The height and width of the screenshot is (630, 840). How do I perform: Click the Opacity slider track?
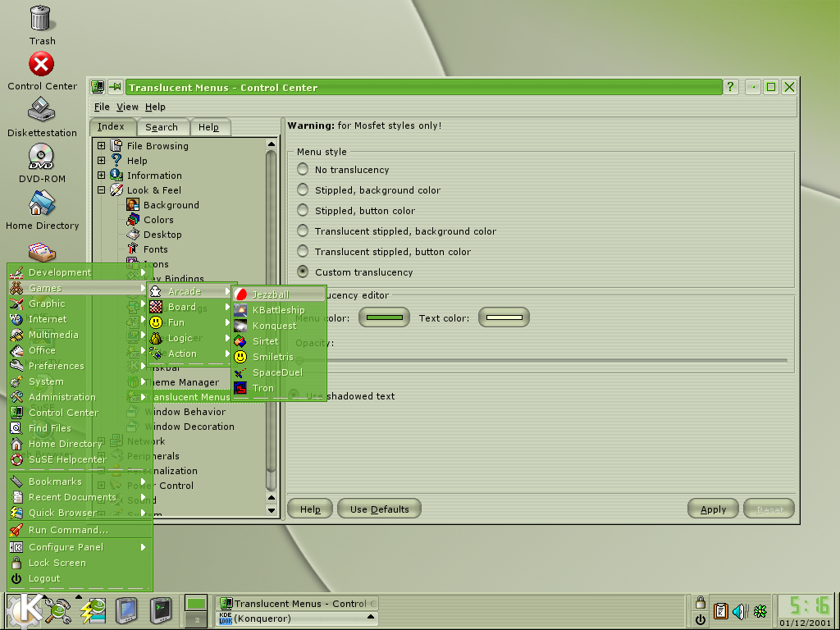541,361
